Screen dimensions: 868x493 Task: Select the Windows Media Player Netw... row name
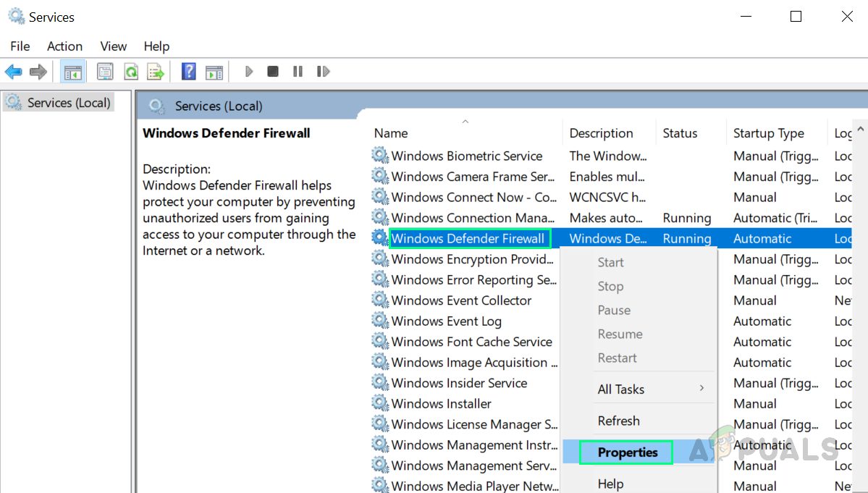tap(475, 486)
